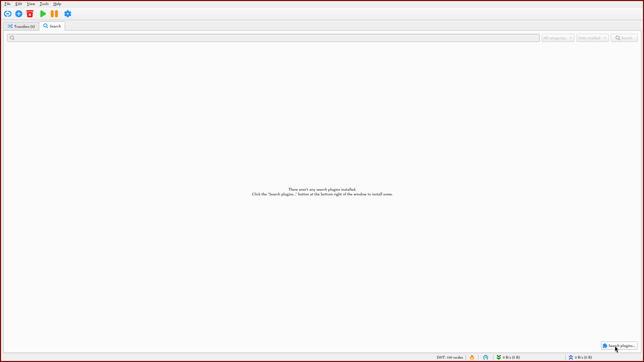Expand the Only enabled dropdown
Screen dimensions: 644x362
[x=592, y=38]
